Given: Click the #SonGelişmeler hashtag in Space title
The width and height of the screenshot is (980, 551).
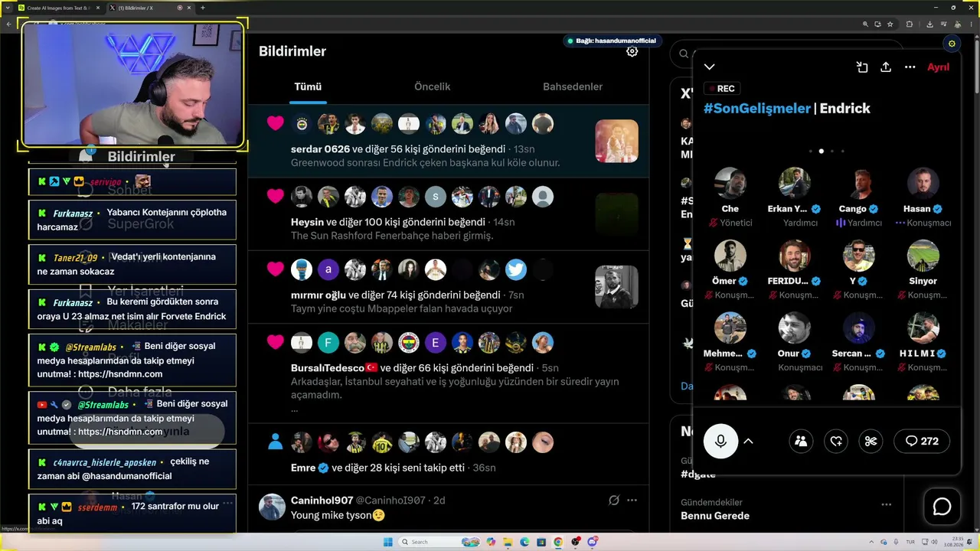Looking at the screenshot, I should click(756, 109).
